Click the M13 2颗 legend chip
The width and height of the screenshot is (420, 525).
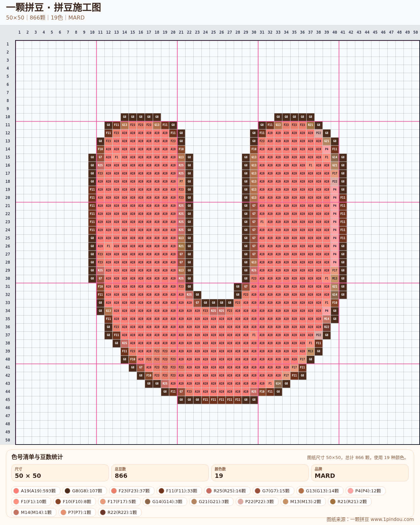pos(303,501)
